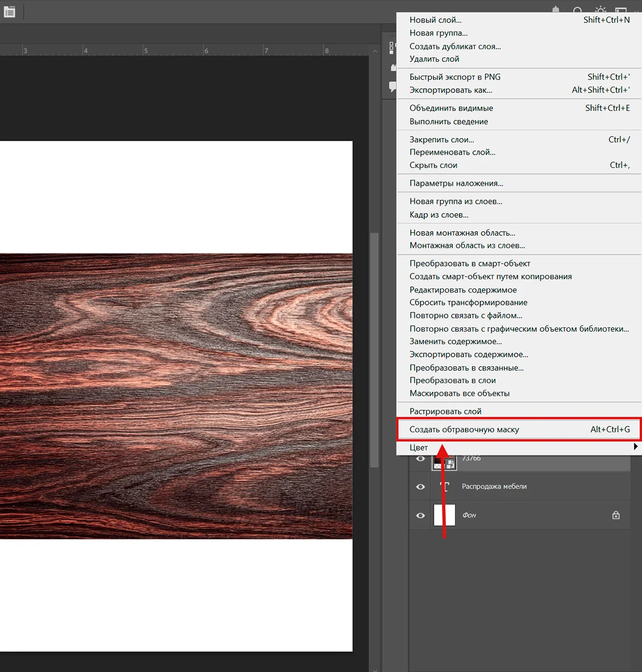
Task: Collapse panel using chevron above vertical scrollbar
Action: click(375, 51)
